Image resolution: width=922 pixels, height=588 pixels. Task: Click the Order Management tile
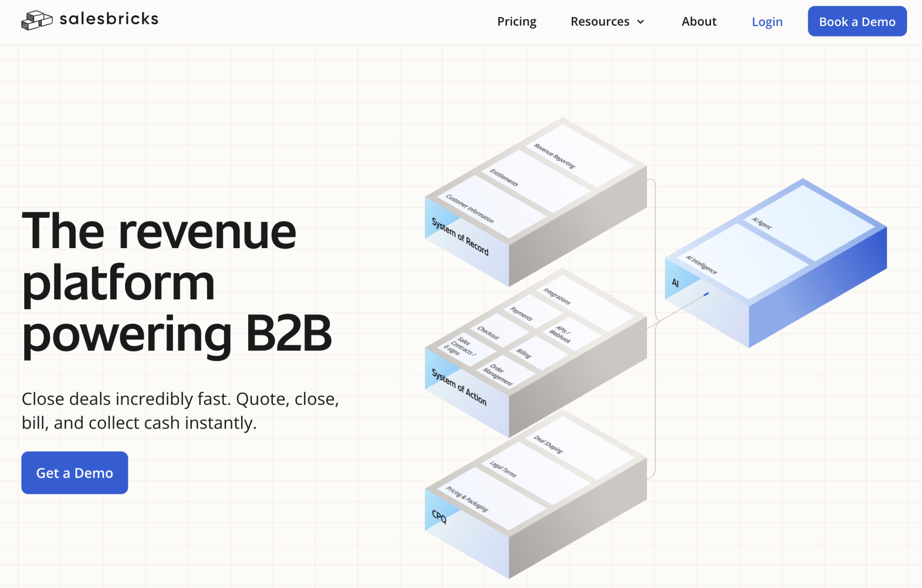pos(505,371)
